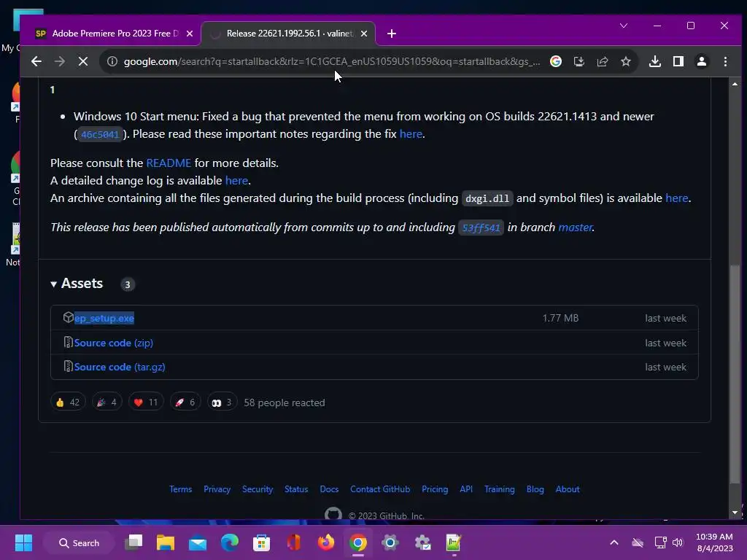Open Microsoft Store from taskbar
747x560 pixels.
261,542
